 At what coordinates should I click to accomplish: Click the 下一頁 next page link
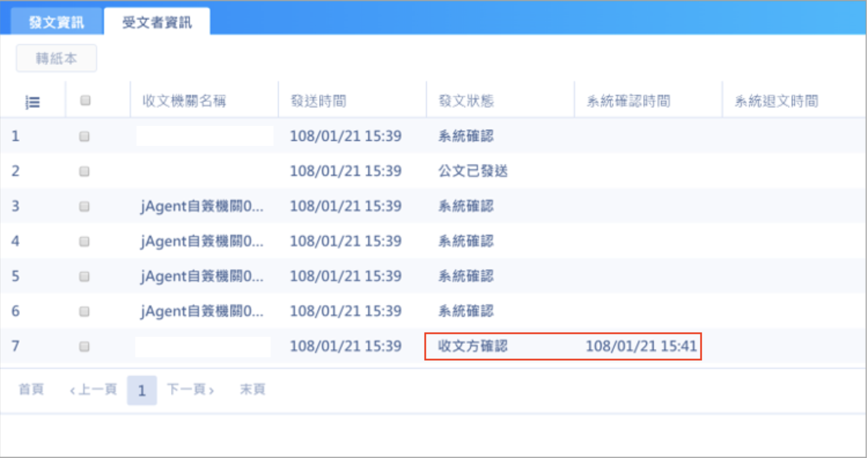pos(190,390)
